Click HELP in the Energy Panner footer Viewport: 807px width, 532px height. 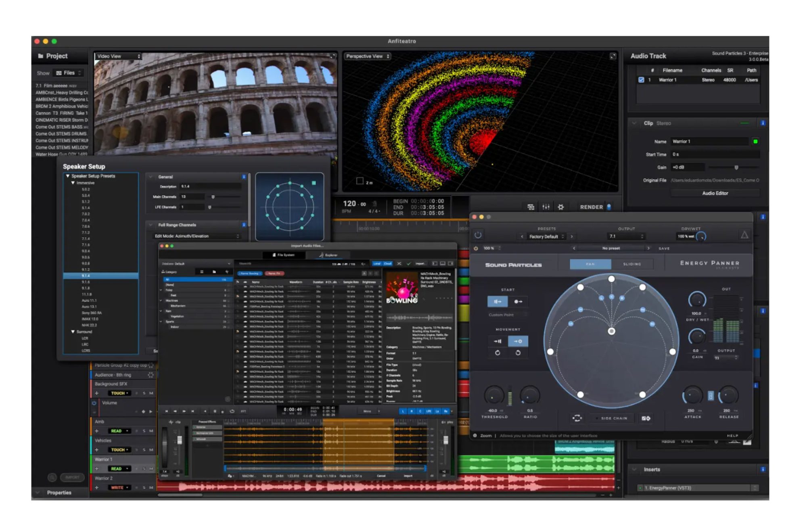732,436
